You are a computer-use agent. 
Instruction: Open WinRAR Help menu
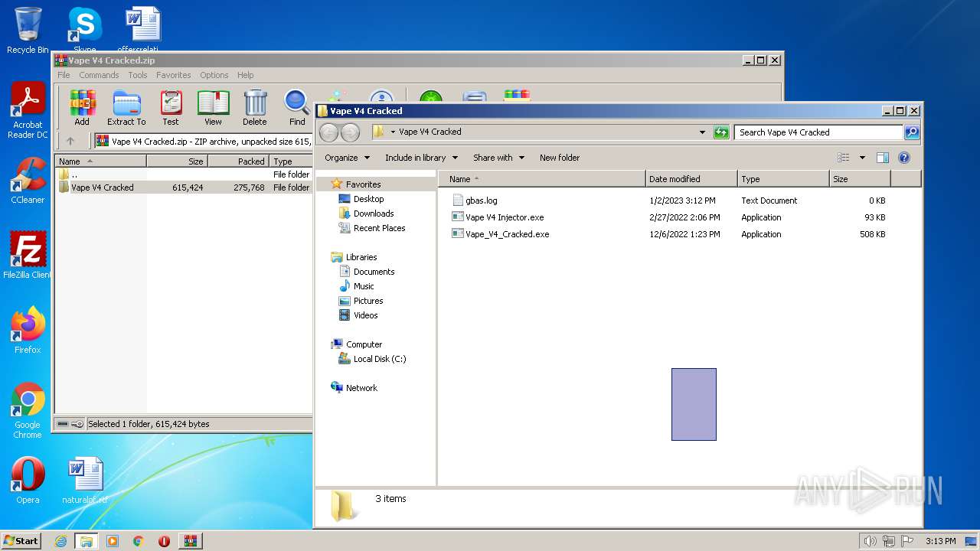[x=245, y=75]
